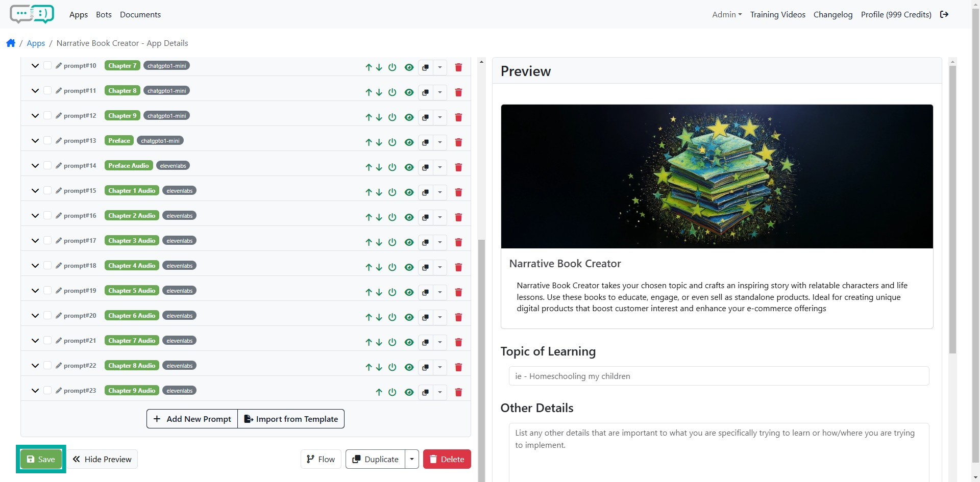Select the prompt#20 checkbox
Screen dimensions: 980x482
click(x=47, y=316)
